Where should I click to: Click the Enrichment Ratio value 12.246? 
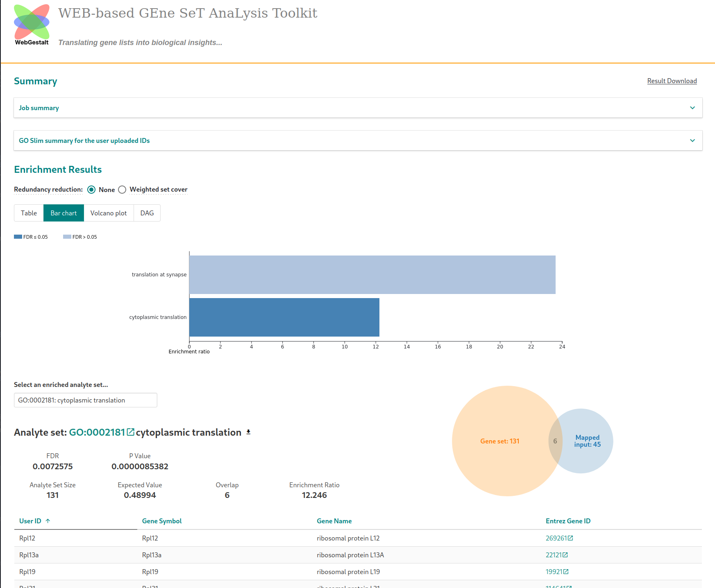[314, 495]
